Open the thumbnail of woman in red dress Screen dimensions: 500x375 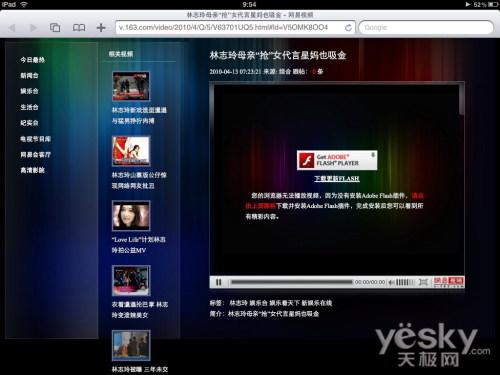pyautogui.click(x=131, y=151)
